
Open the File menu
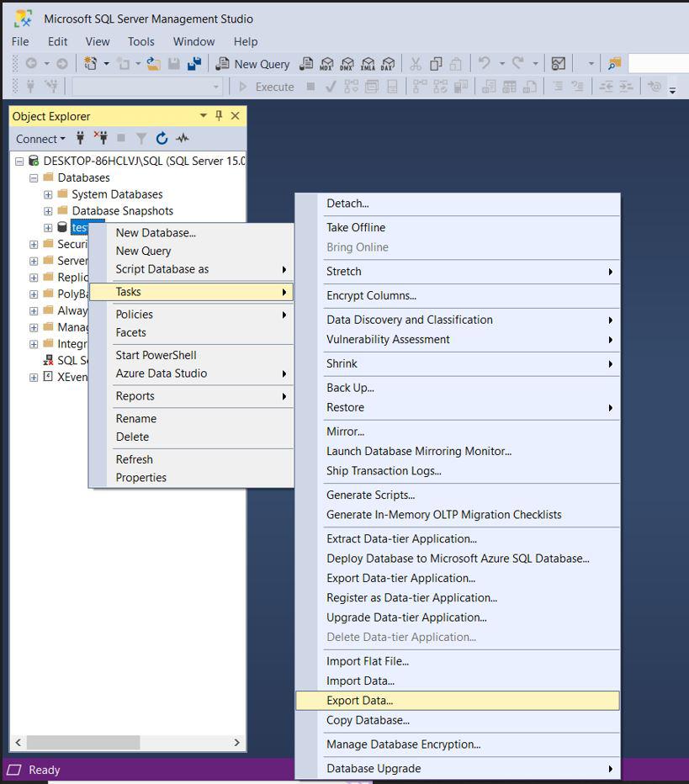coord(20,41)
